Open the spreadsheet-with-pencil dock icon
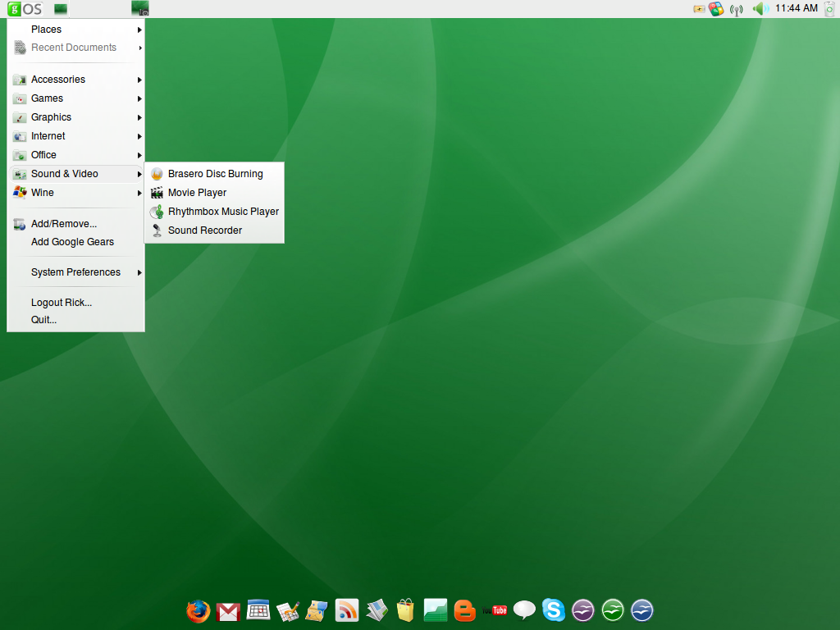This screenshot has width=840, height=630. (x=288, y=611)
